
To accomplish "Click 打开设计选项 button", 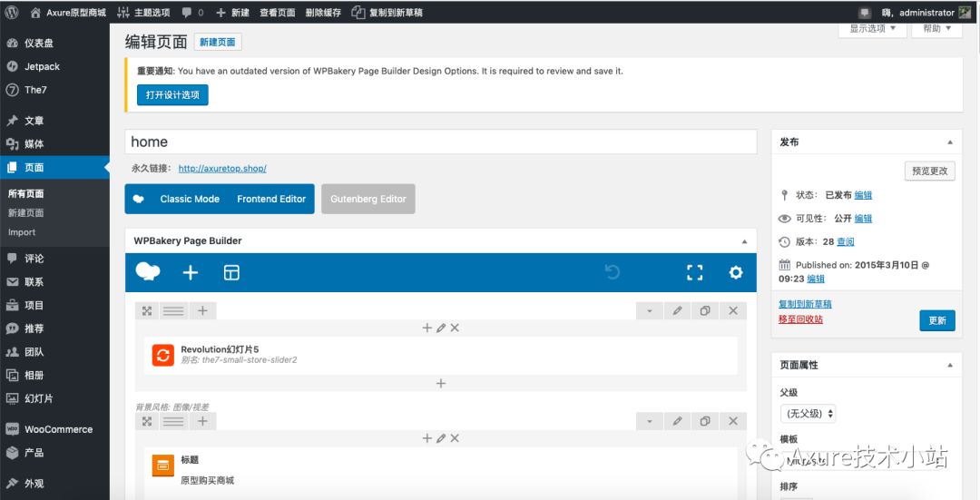I will [172, 95].
